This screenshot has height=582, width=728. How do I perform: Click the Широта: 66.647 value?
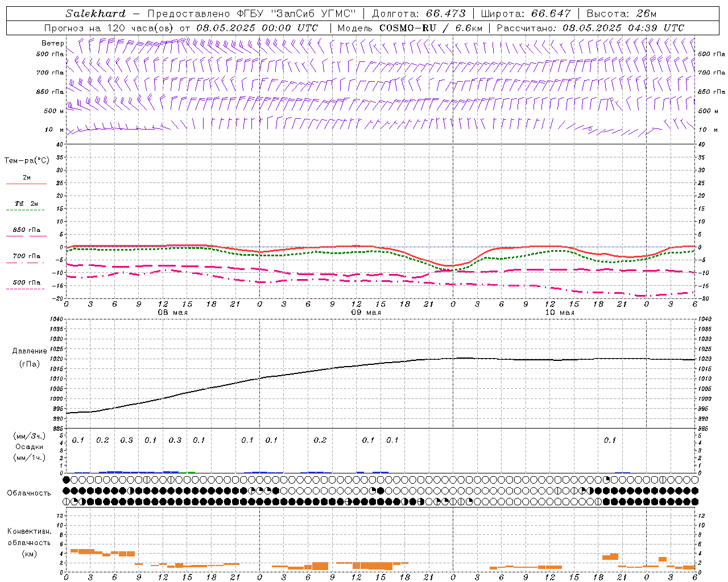pyautogui.click(x=526, y=14)
